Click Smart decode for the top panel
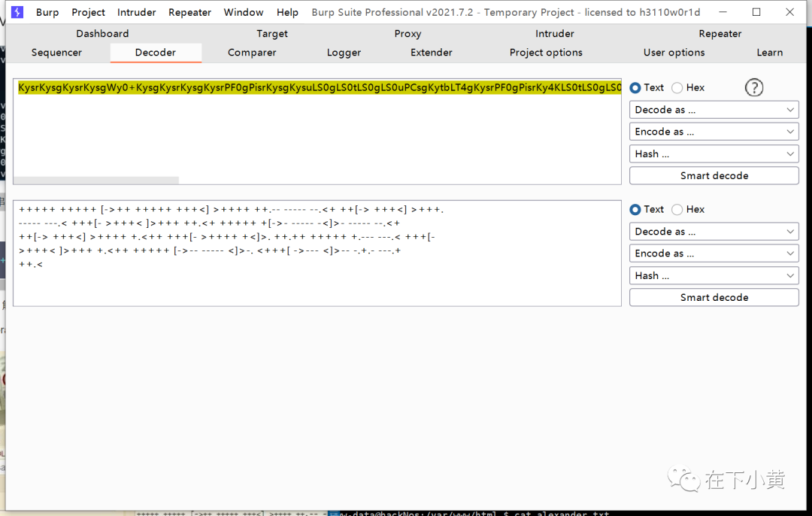This screenshot has width=812, height=516. [x=714, y=175]
